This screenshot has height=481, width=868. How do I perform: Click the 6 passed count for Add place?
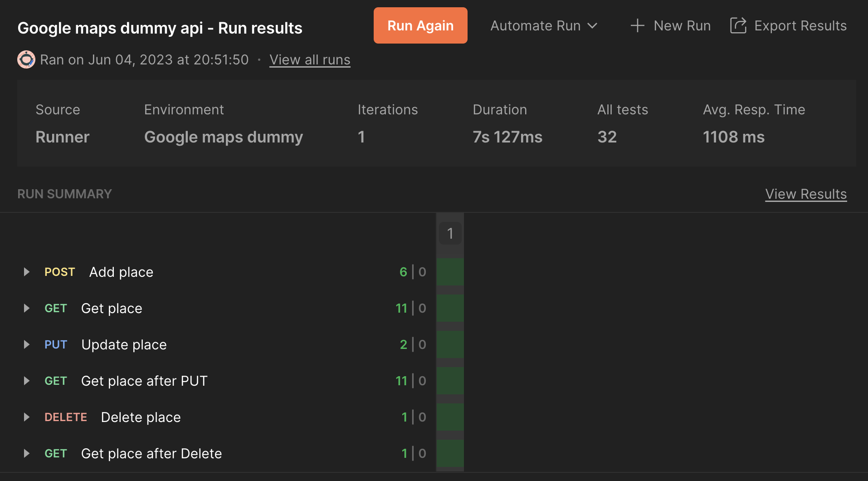coord(403,272)
